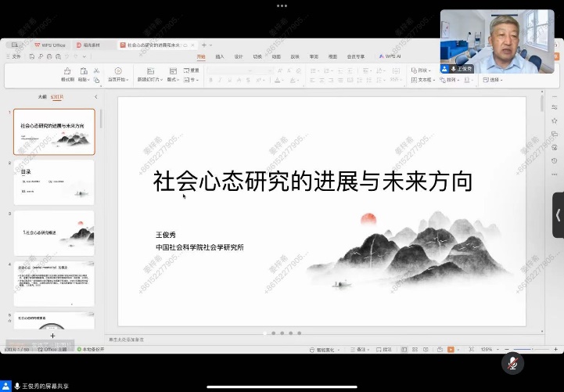
Task: Select the 目录 slide 2 thumbnail
Action: pyautogui.click(x=54, y=182)
